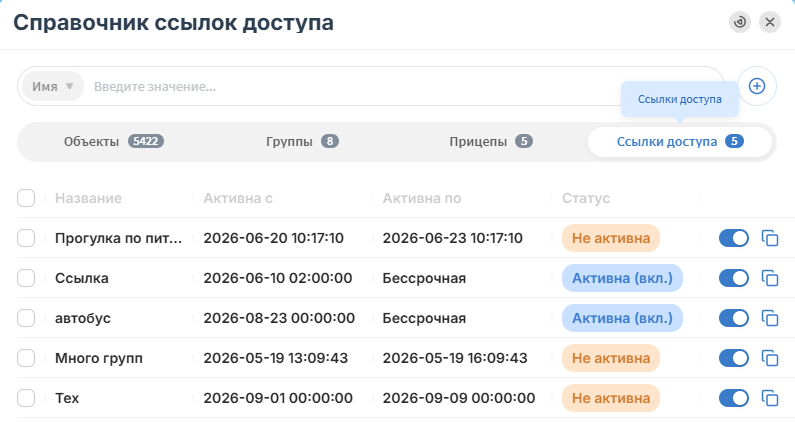This screenshot has height=433, width=795.
Task: Toggle switch for Много групп link
Action: [x=734, y=358]
